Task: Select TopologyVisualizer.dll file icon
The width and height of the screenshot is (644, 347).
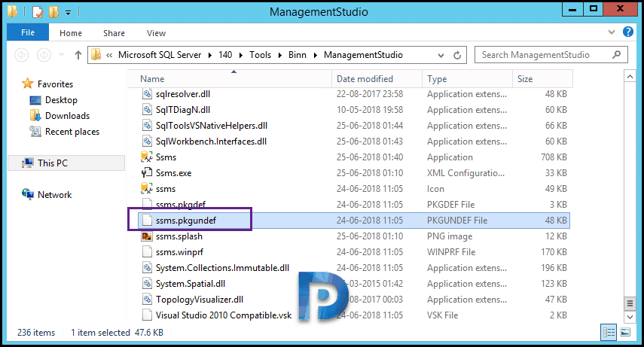Action: [x=147, y=300]
